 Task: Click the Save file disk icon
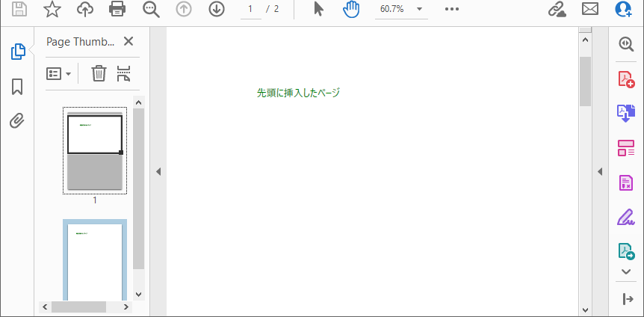[x=19, y=9]
